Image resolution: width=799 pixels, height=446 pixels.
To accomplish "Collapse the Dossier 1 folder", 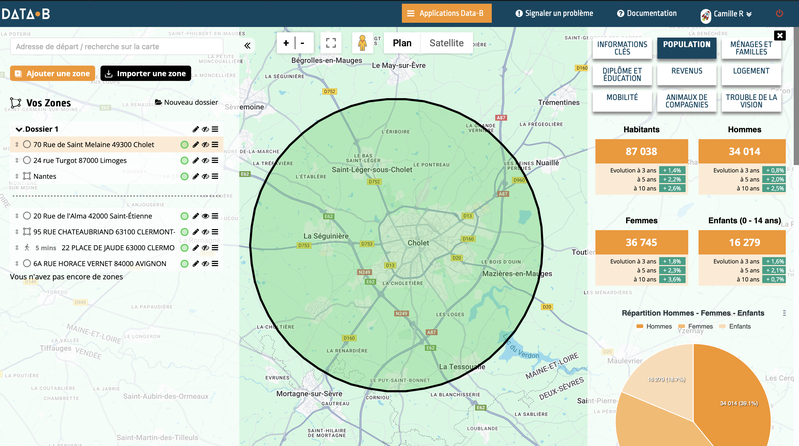I will (x=19, y=129).
